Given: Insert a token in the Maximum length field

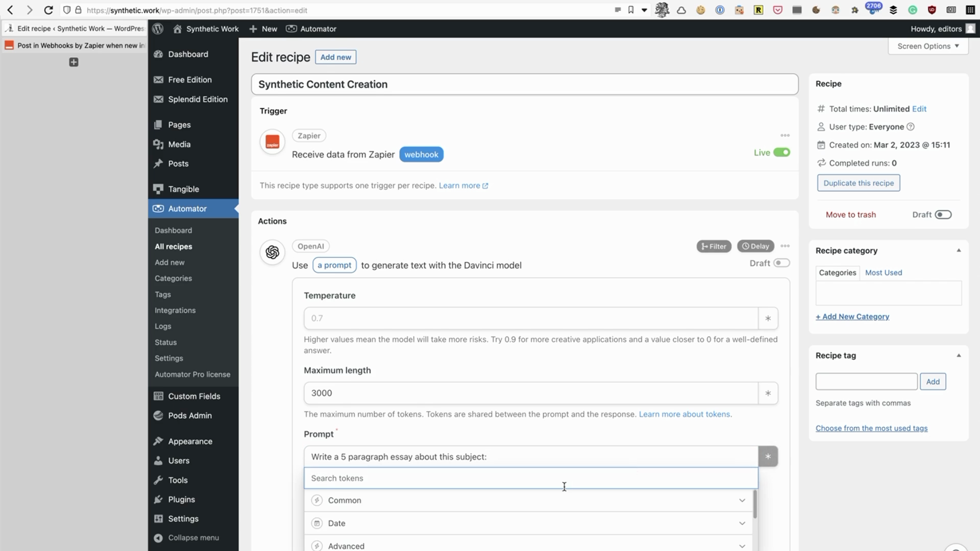Looking at the screenshot, I should 768,393.
